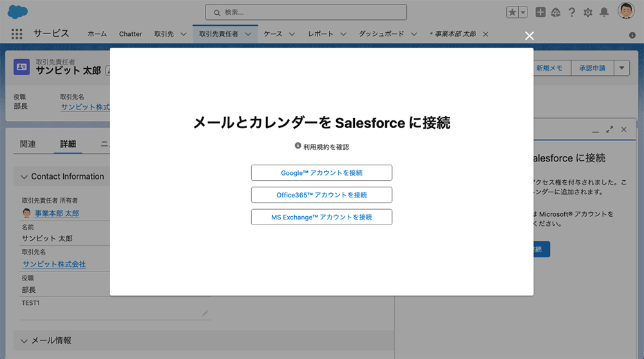
Task: Open the notifications bell
Action: click(604, 12)
